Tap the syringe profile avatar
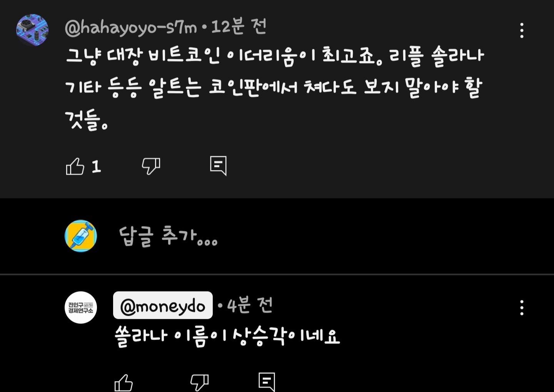Viewport: 554px width, 392px height. [81, 236]
